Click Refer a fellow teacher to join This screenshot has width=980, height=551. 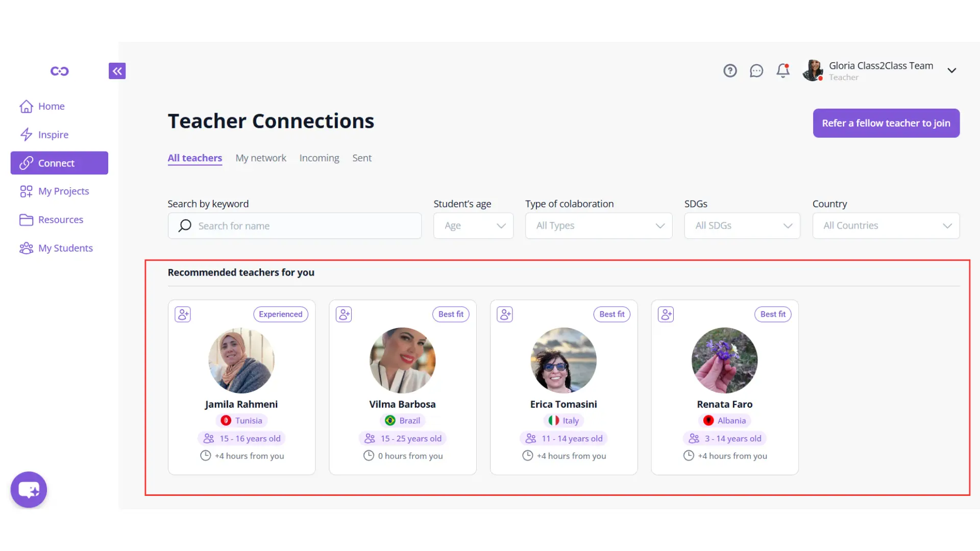[x=886, y=123]
